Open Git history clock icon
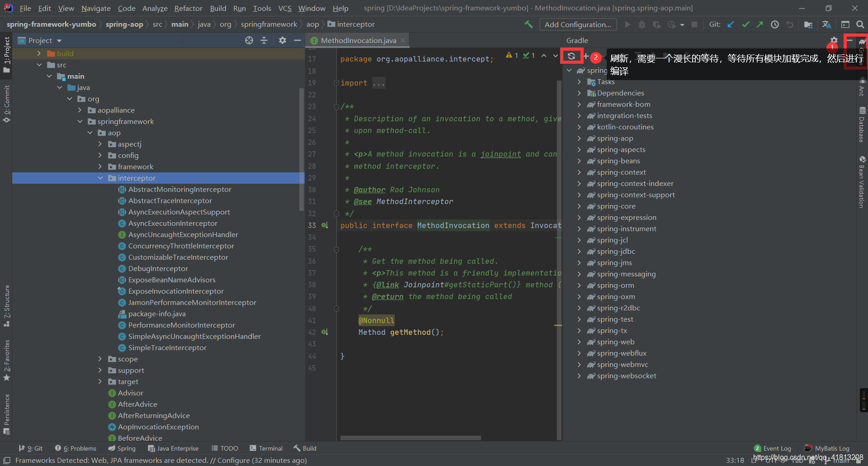The width and height of the screenshot is (868, 466). tap(775, 24)
